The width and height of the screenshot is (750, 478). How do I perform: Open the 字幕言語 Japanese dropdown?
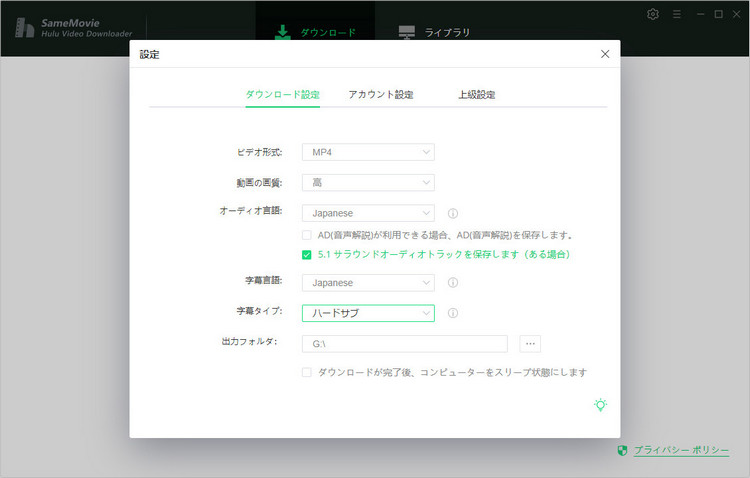click(x=368, y=283)
